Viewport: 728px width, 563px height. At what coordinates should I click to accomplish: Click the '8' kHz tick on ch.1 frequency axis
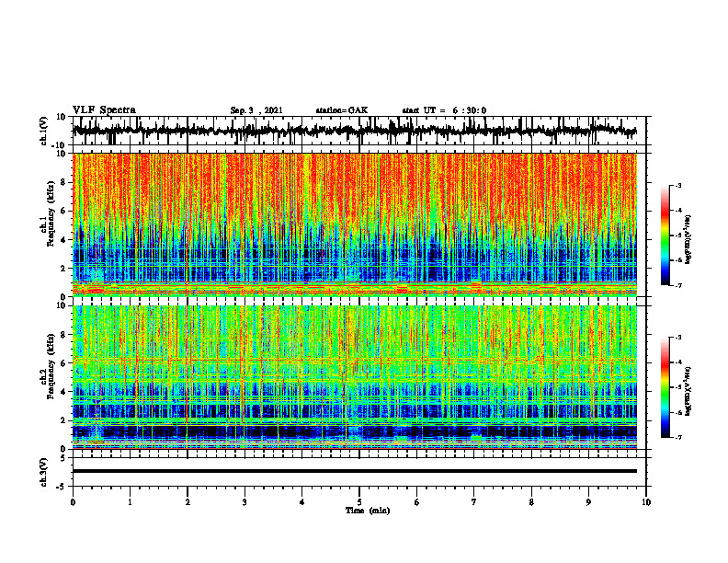(x=64, y=182)
